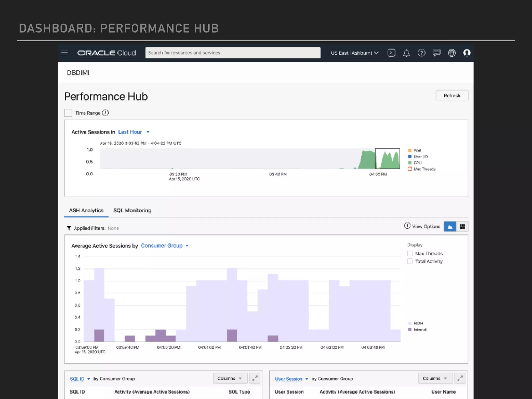
Task: Click the 04:01:00 PM axis label
Action: (209, 348)
